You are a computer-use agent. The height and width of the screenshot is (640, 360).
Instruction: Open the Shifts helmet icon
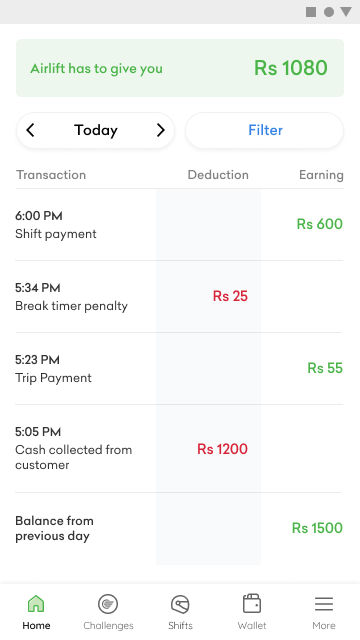[x=180, y=604]
